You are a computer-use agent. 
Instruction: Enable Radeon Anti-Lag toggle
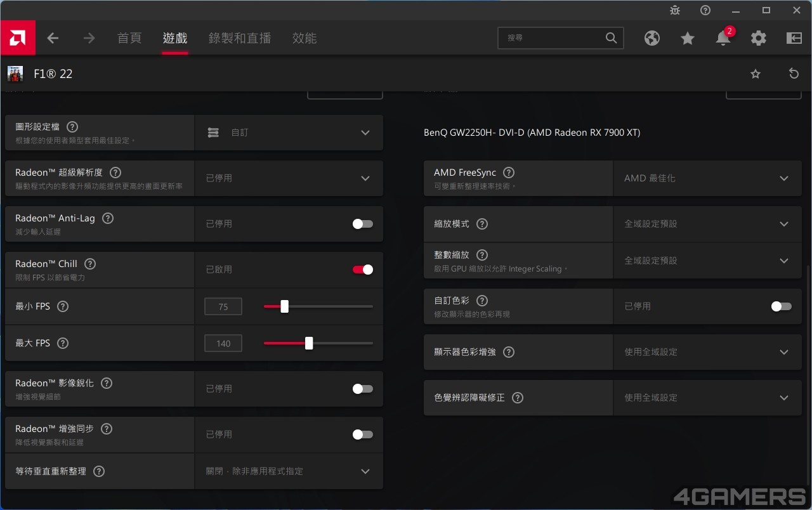coord(363,224)
